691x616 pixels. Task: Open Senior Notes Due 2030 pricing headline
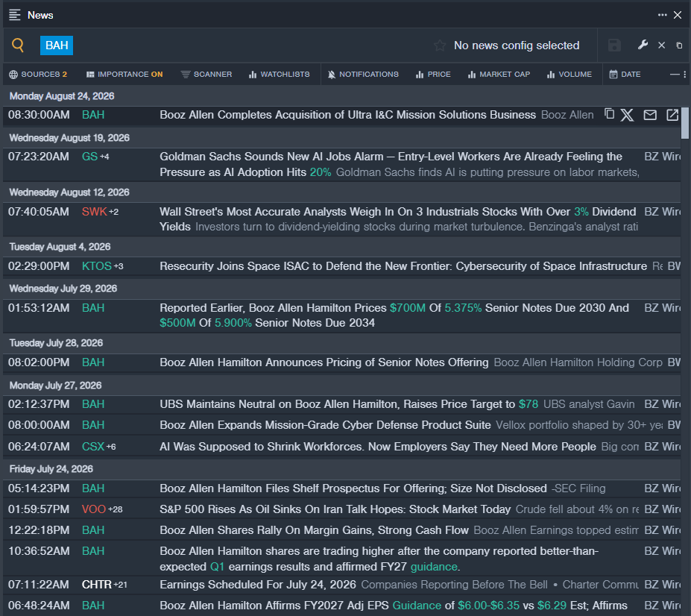[394, 315]
